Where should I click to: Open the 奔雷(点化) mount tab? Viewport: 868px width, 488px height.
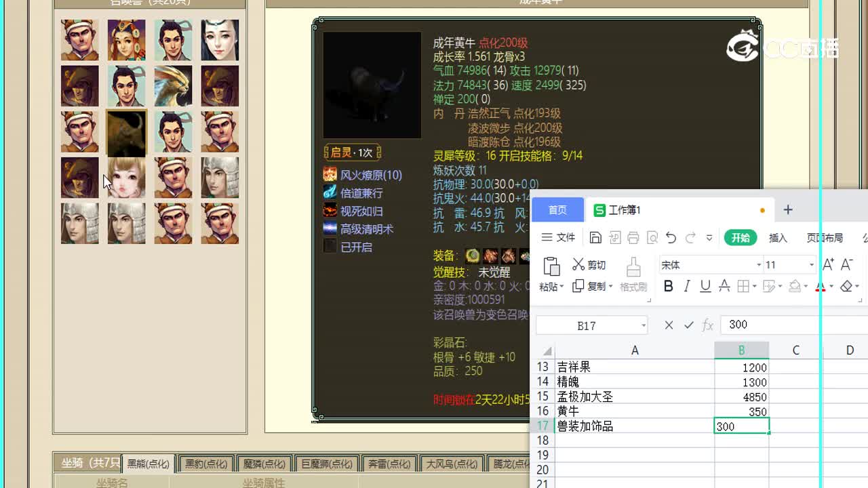[x=389, y=464]
